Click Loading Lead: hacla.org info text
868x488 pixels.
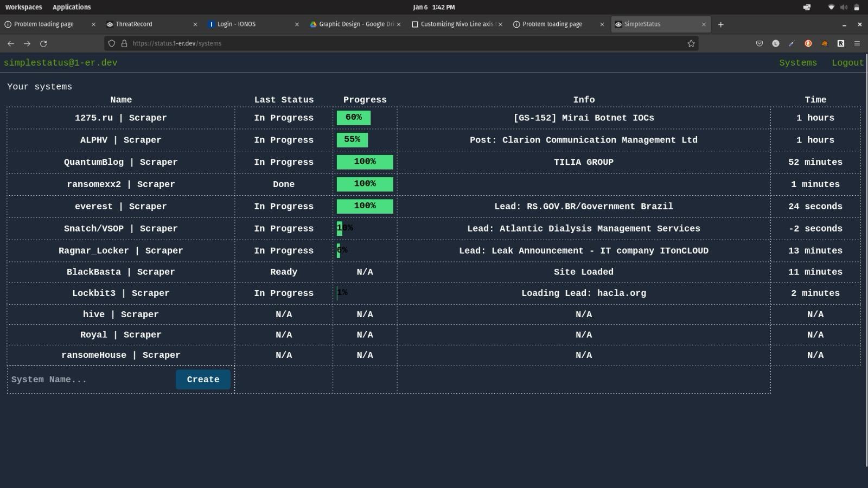tap(584, 293)
